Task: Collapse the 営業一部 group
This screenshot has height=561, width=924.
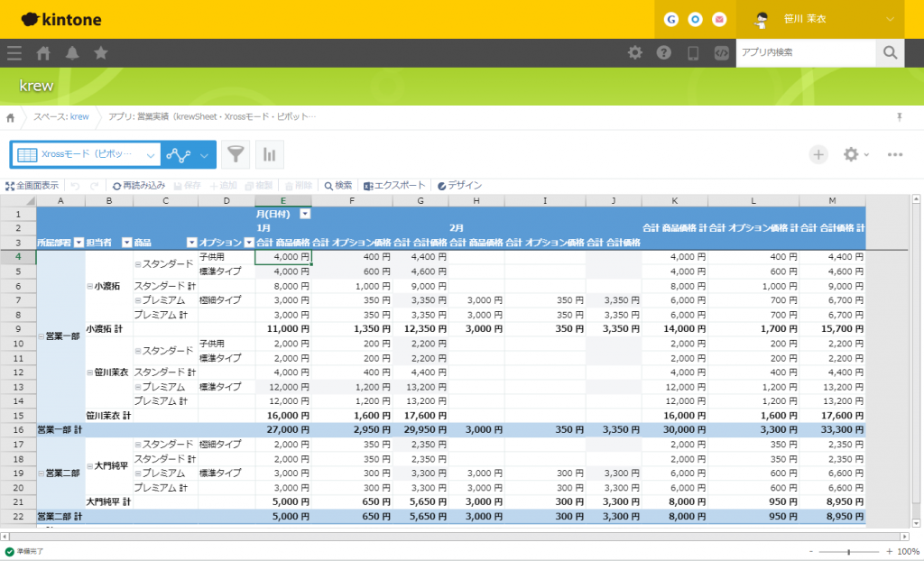Action: coord(42,336)
